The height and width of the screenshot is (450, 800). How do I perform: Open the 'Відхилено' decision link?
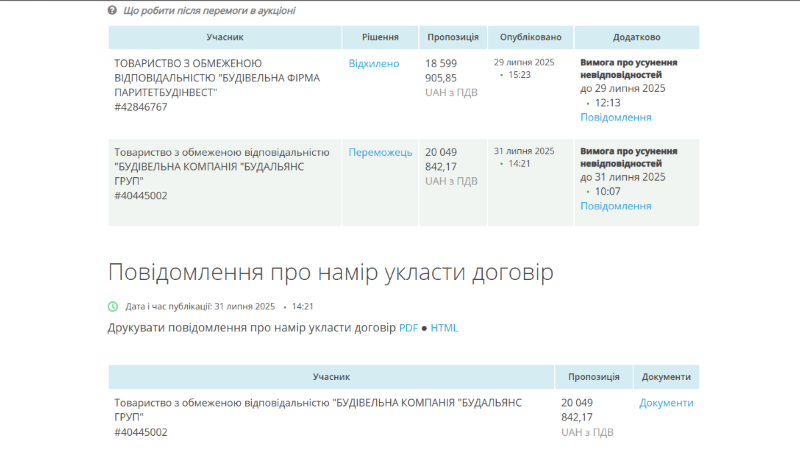[373, 64]
